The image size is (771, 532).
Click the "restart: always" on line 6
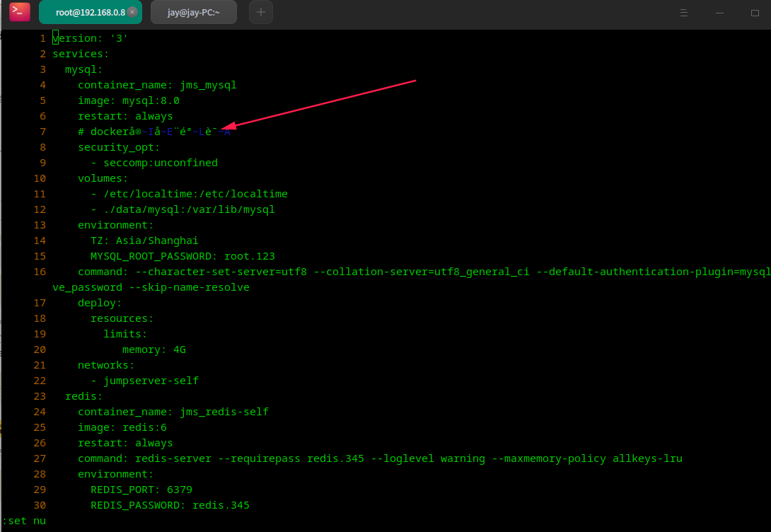125,116
